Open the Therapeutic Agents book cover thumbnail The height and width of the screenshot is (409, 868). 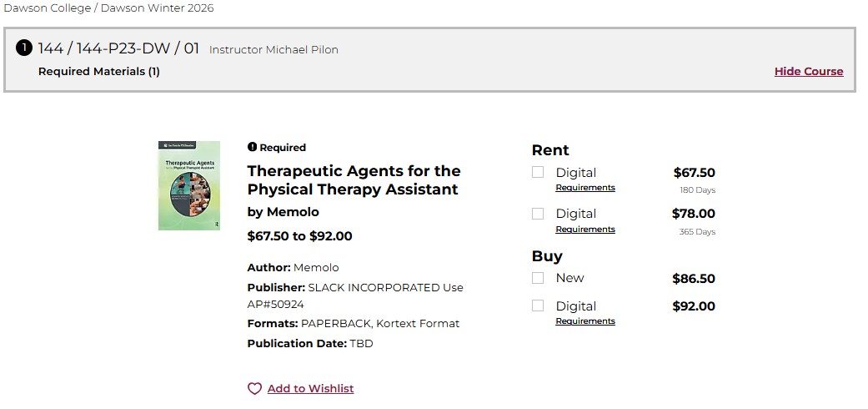189,185
